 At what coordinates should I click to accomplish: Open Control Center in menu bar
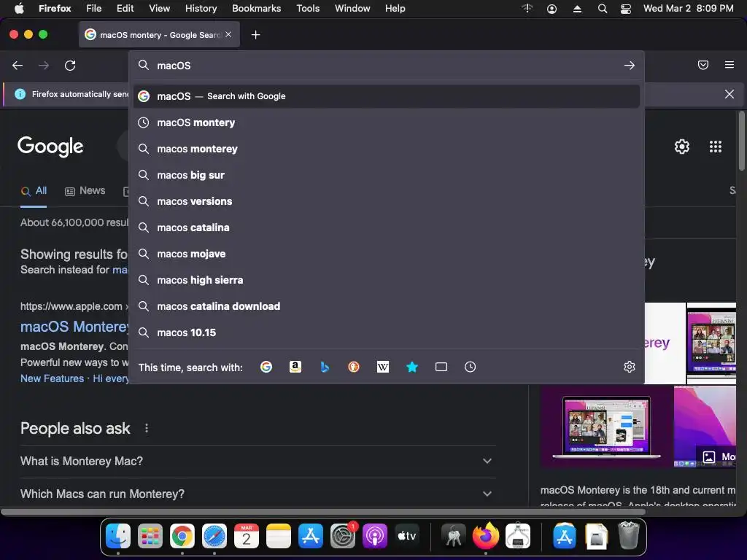point(625,9)
